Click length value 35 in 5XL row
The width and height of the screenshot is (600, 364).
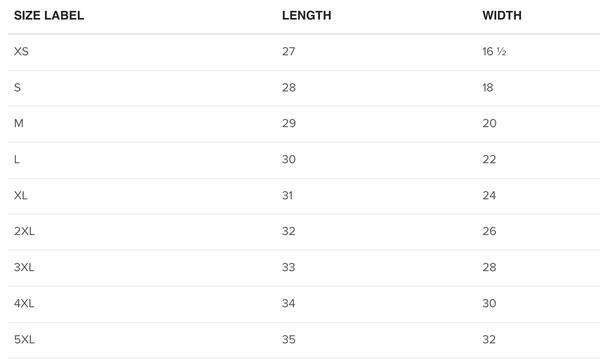[289, 340]
